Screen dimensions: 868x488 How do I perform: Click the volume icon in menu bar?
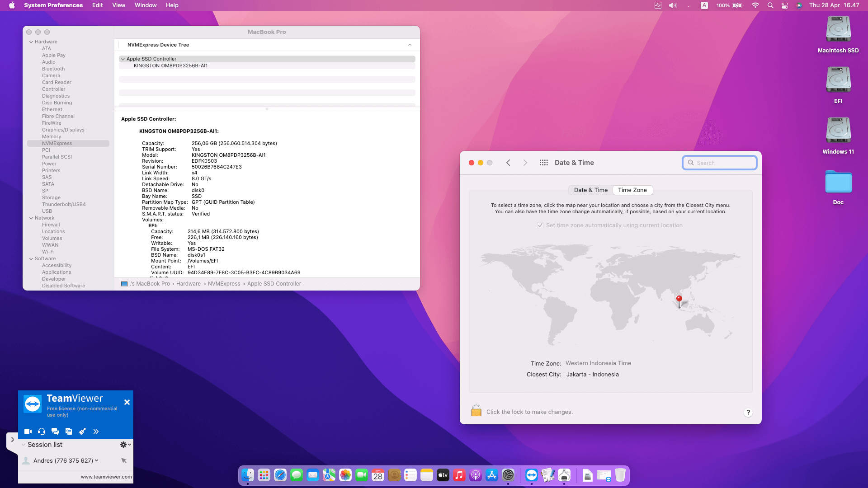(x=673, y=5)
